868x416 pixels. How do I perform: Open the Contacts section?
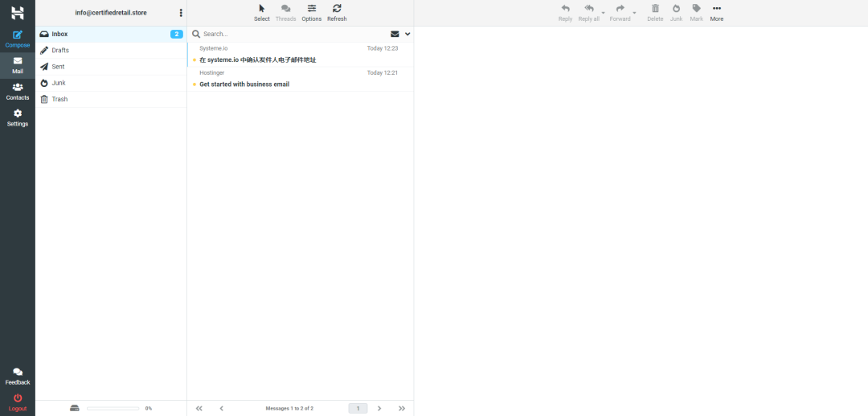18,92
